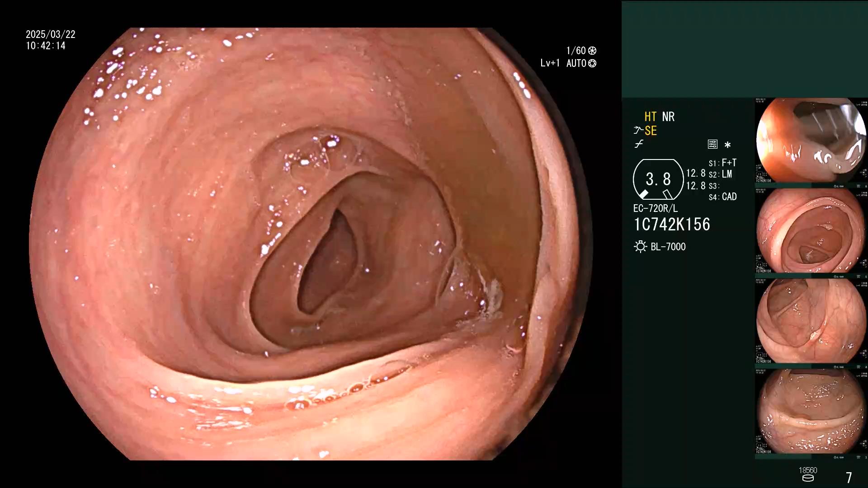Open the first captured thumbnail with instrument
The width and height of the screenshot is (868, 488).
pyautogui.click(x=811, y=141)
